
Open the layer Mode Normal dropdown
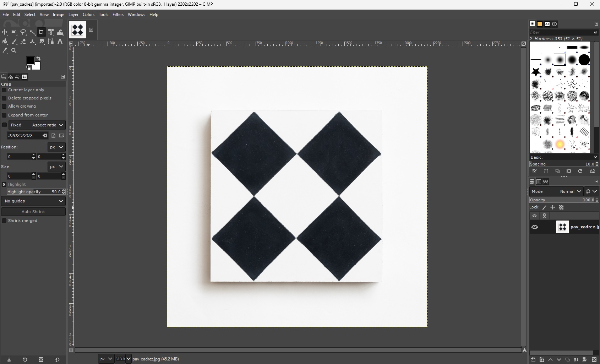coord(556,191)
